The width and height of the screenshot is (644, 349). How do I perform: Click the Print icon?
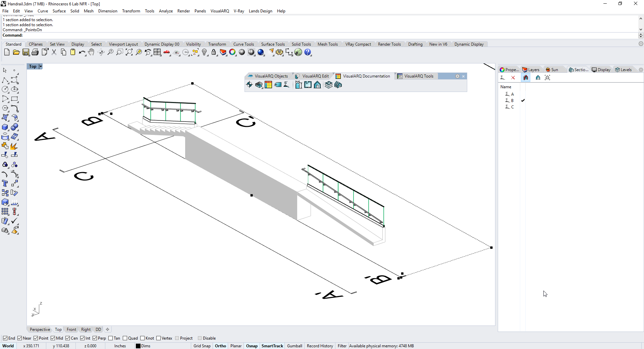[35, 52]
